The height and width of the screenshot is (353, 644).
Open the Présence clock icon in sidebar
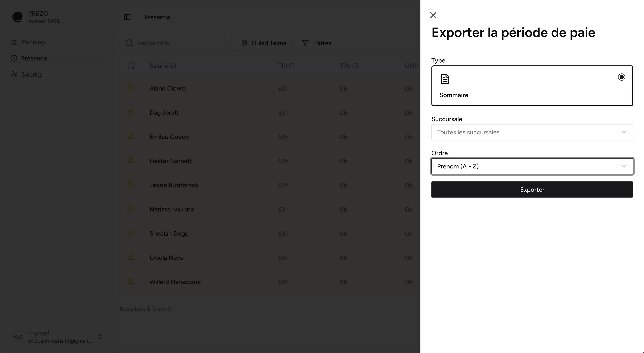(x=14, y=58)
